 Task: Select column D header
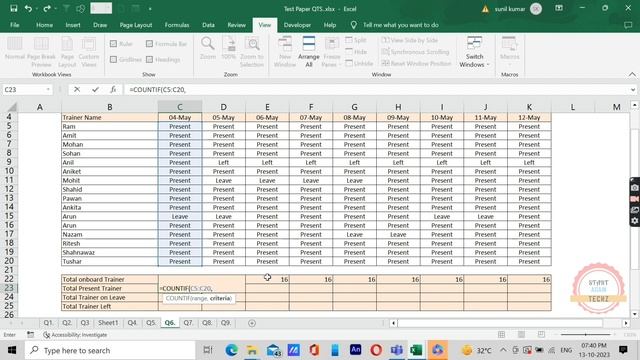click(x=223, y=107)
